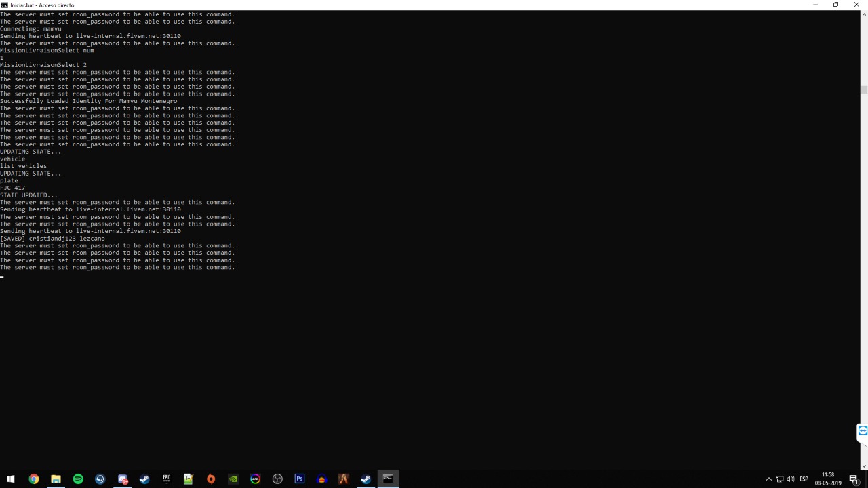Open the network status tray icon
The width and height of the screenshot is (868, 488).
[x=779, y=479]
